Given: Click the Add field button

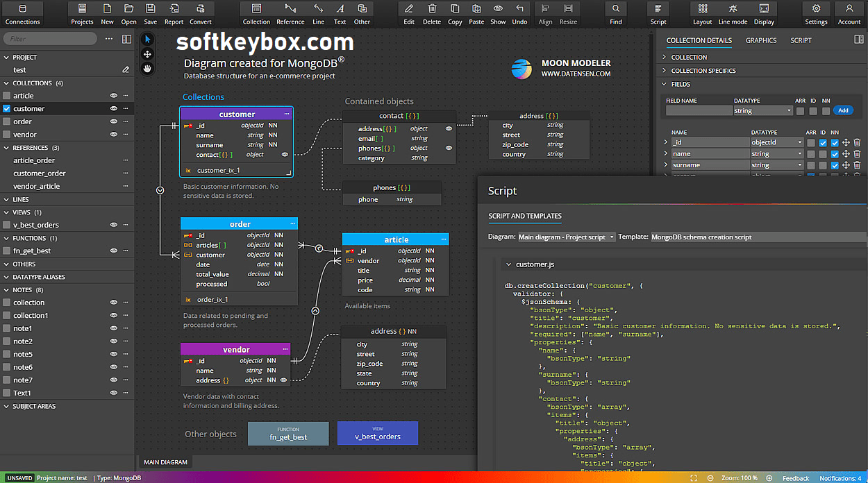Looking at the screenshot, I should pyautogui.click(x=843, y=111).
